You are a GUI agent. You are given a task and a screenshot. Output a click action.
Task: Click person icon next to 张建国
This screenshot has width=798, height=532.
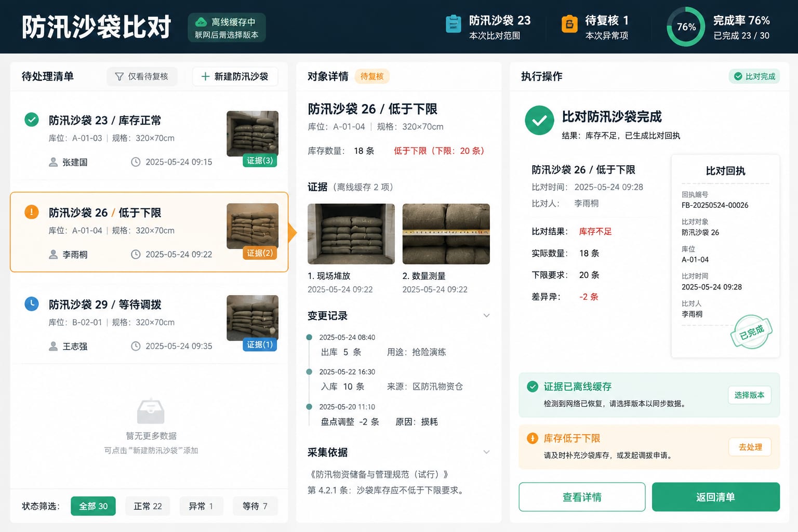pyautogui.click(x=53, y=162)
